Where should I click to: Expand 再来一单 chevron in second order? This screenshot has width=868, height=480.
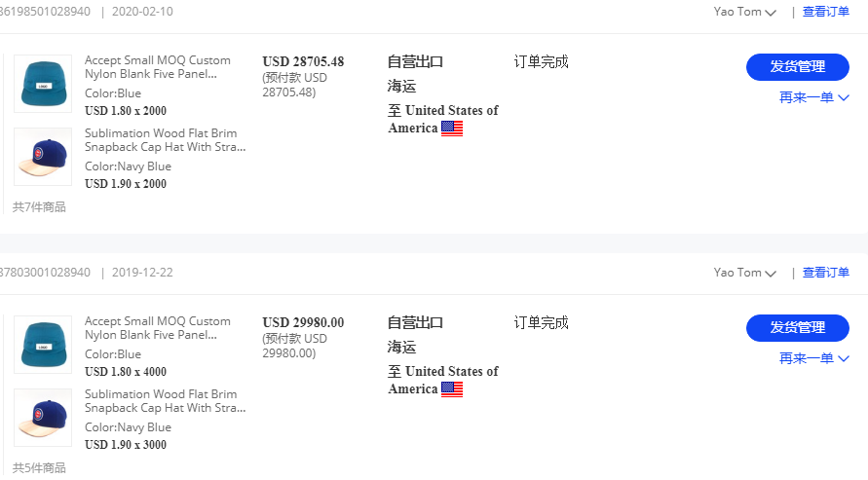tap(844, 358)
